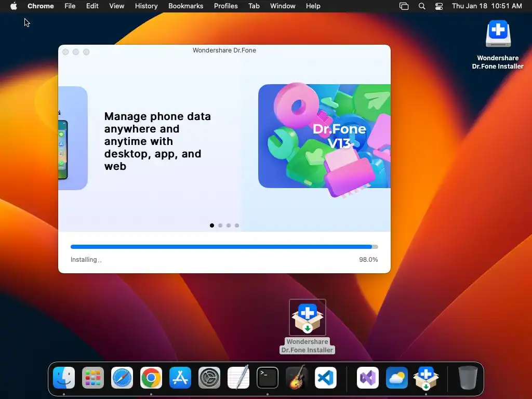Open the Help menu

point(313,6)
